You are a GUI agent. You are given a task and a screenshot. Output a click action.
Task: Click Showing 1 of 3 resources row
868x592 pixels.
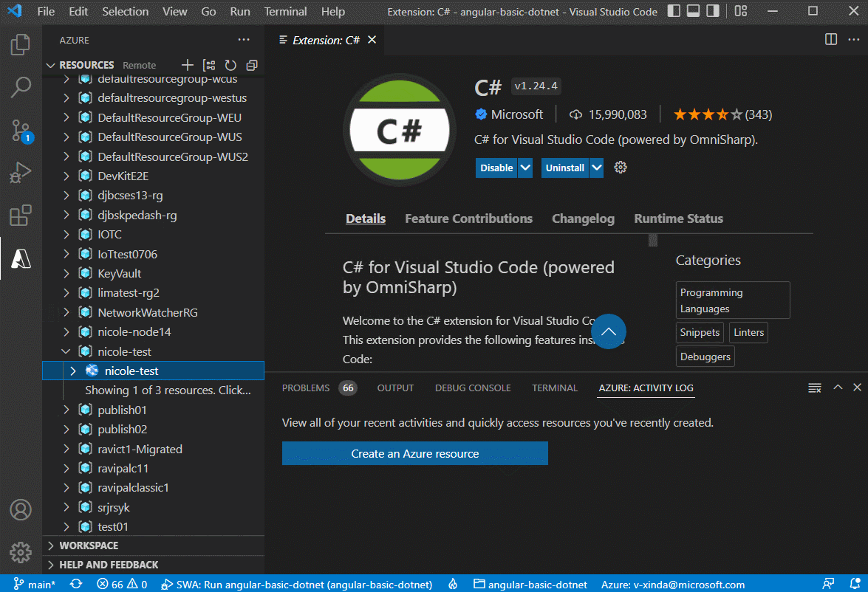click(x=154, y=390)
